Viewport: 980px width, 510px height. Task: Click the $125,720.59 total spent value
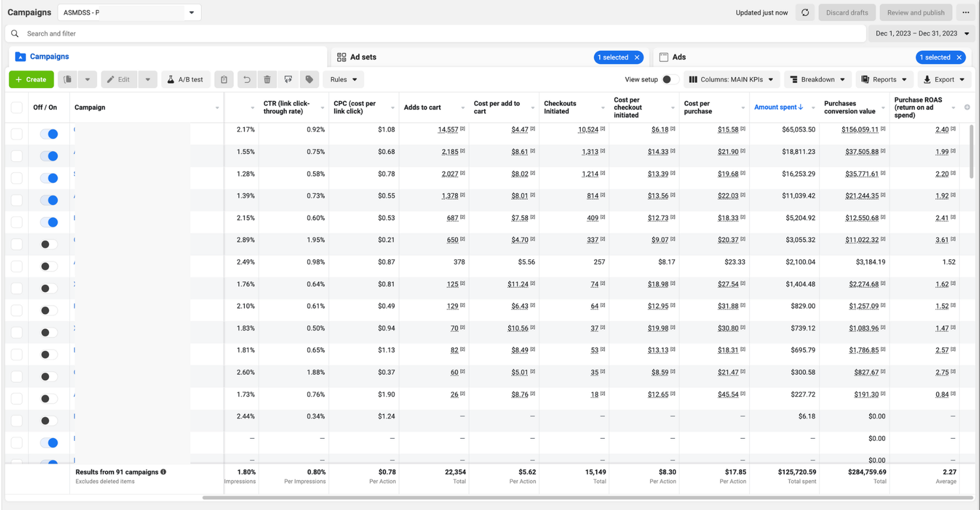pyautogui.click(x=792, y=471)
